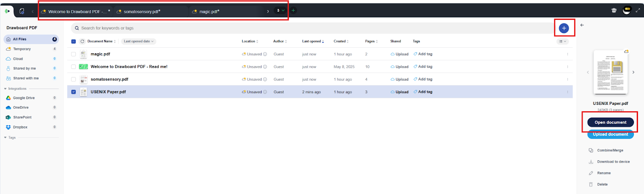Open more options for USENIX Paper.pdf row
This screenshot has height=194, width=644.
tap(568, 92)
